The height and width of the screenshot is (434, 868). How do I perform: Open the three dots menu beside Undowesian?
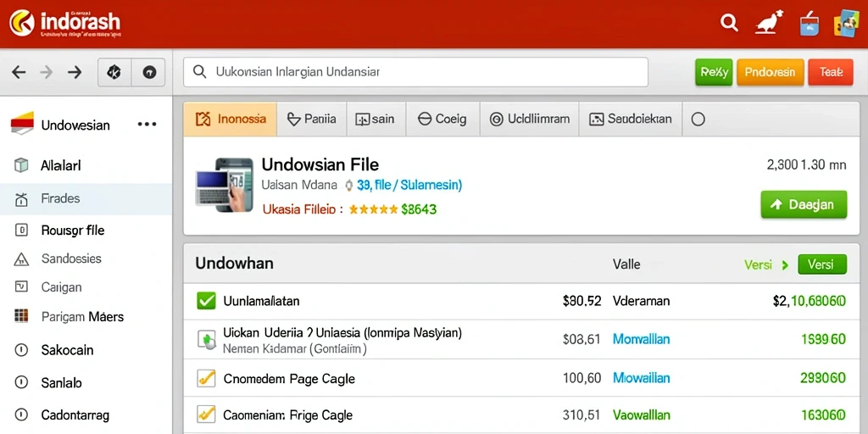147,125
